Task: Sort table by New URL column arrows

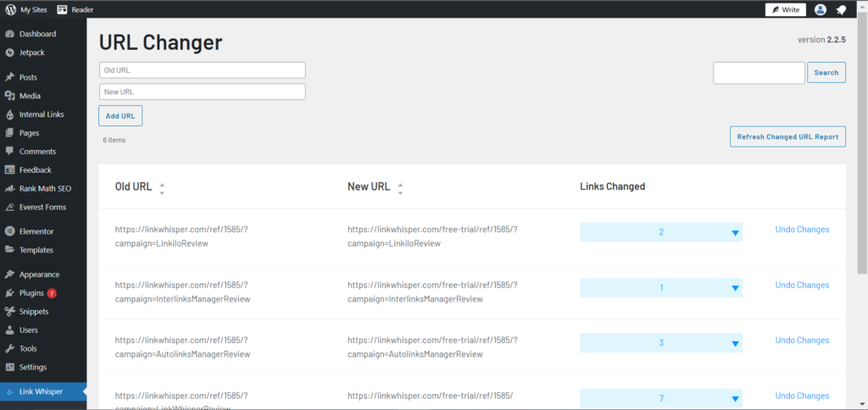Action: tap(400, 188)
